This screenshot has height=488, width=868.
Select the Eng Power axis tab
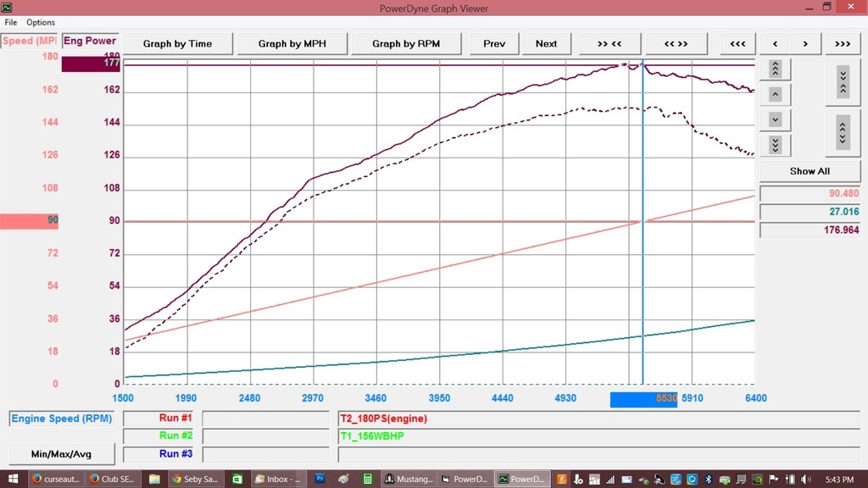point(90,41)
